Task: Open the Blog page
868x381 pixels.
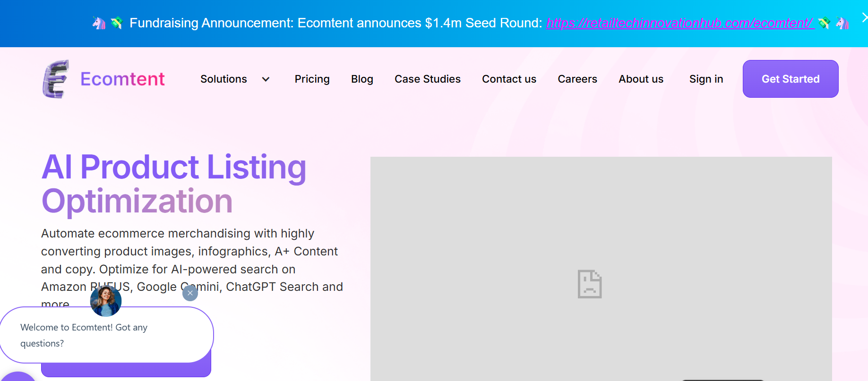Action: pos(362,79)
